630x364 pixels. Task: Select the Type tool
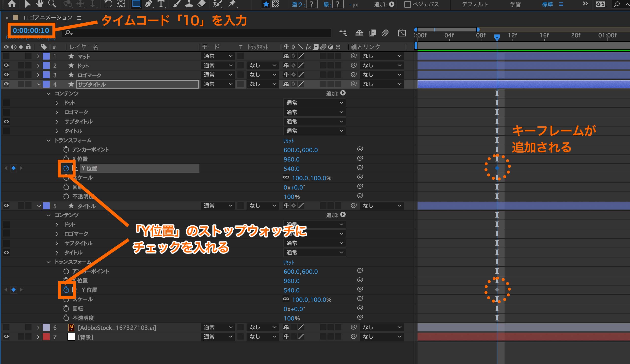(x=161, y=4)
